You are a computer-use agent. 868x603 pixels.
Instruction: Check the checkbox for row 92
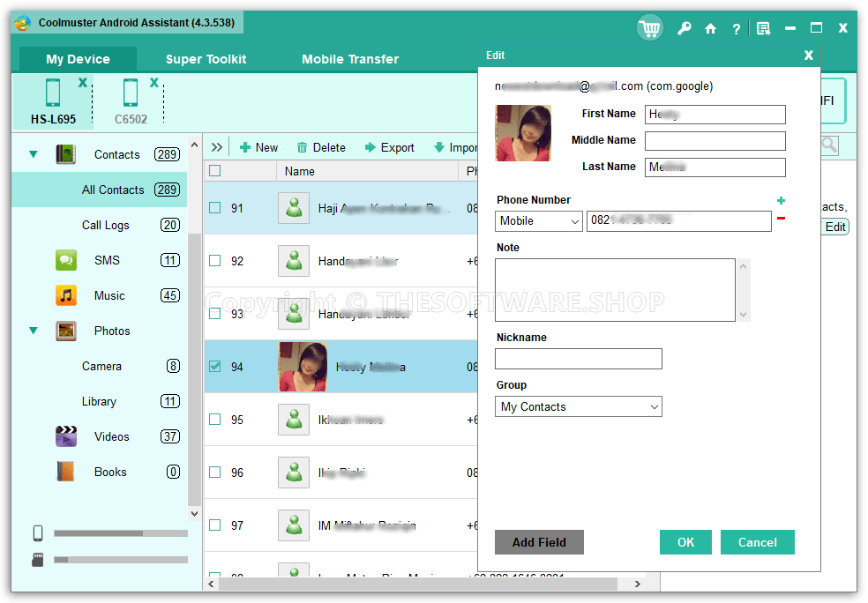pyautogui.click(x=214, y=261)
